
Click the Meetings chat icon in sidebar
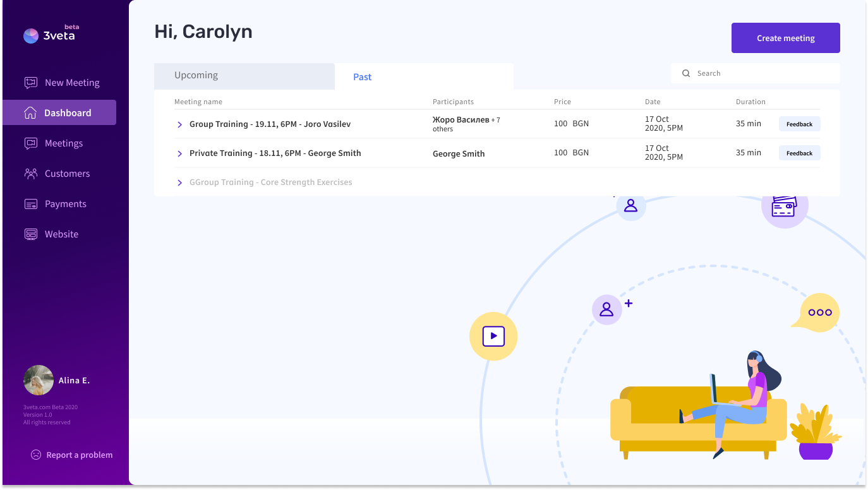coord(31,143)
